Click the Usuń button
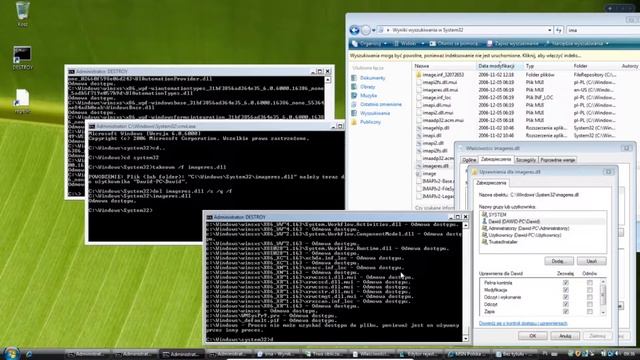The image size is (640, 360). tap(591, 261)
